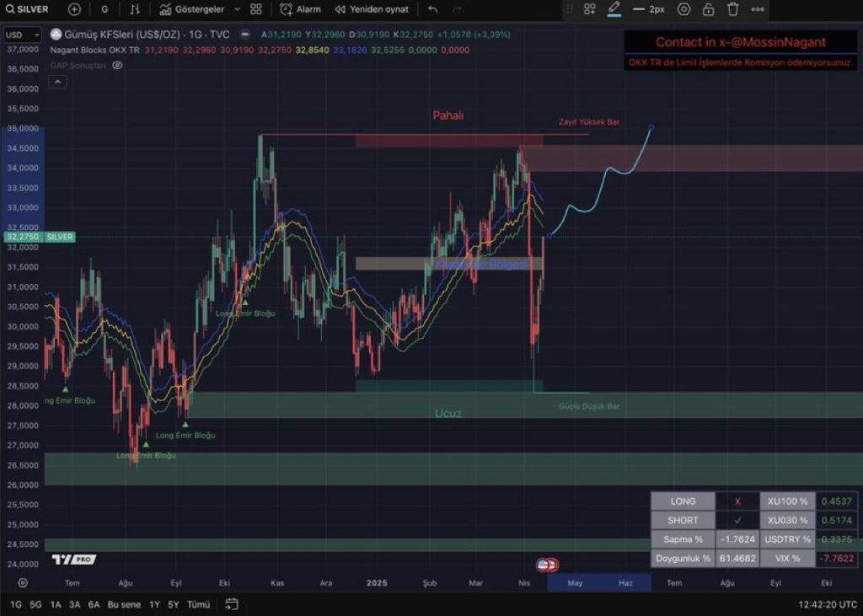
Task: Open the USD currency dropdown
Action: point(22,35)
